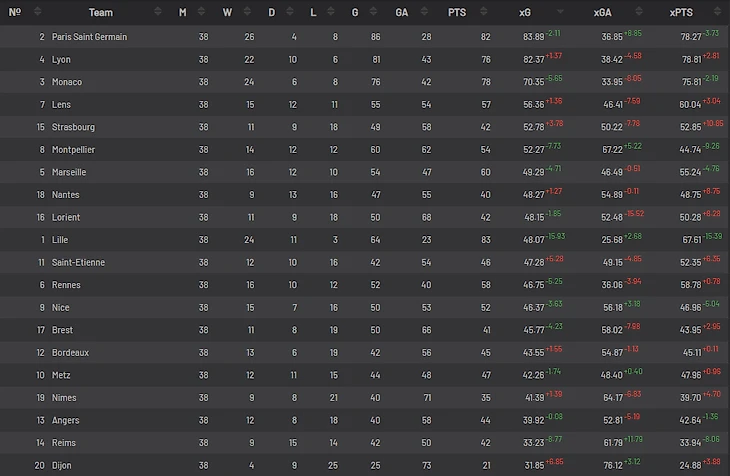Open the Lyon team page

pos(62,60)
